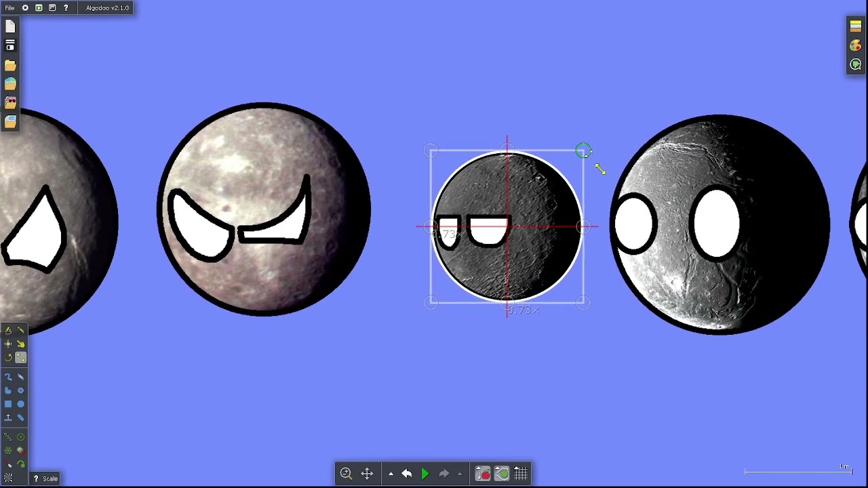Open the options gear menu
This screenshot has width=868, height=488.
[x=25, y=8]
